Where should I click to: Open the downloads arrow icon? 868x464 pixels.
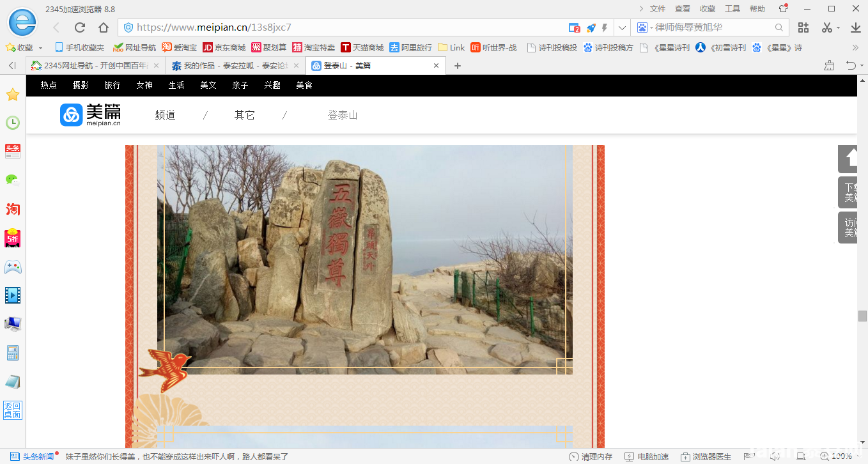coord(856,27)
